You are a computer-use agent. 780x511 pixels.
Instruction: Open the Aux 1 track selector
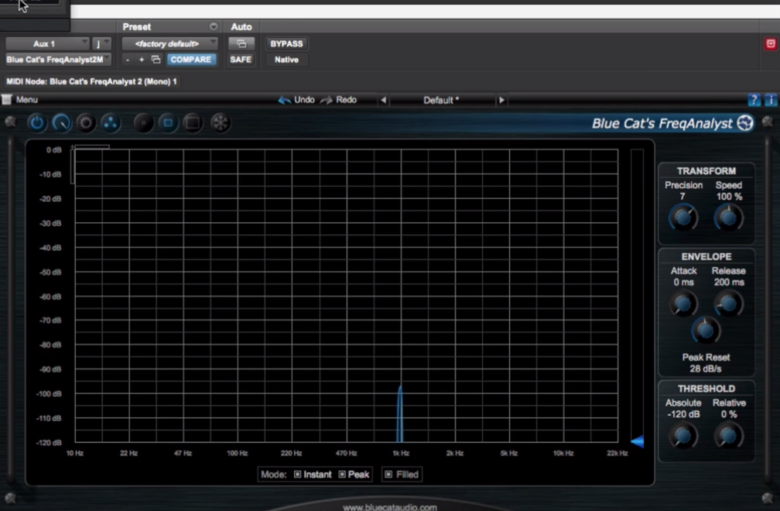[47, 44]
